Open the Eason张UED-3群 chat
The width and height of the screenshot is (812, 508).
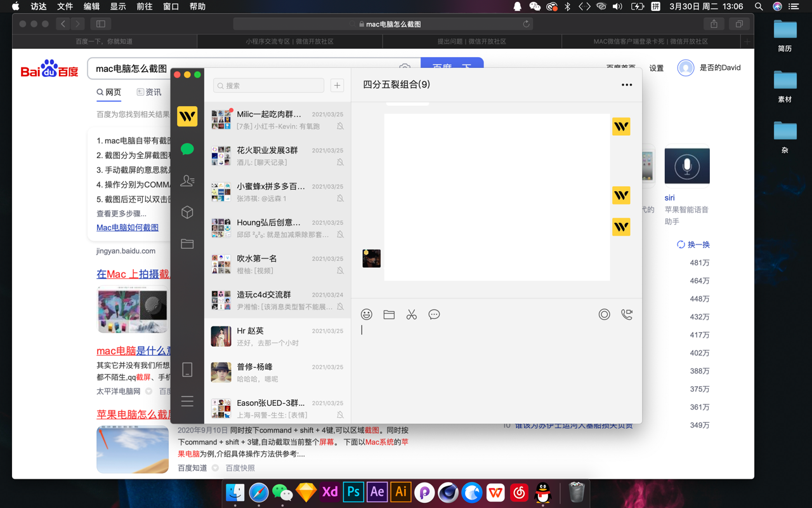click(278, 408)
